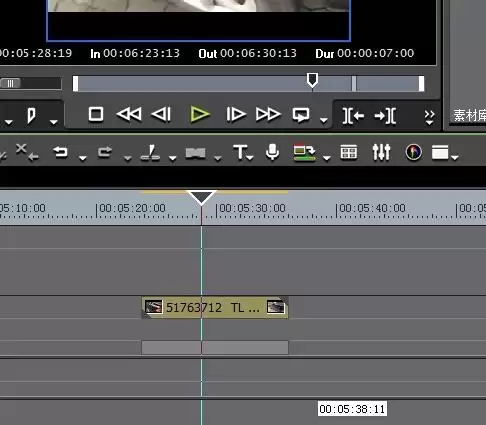The height and width of the screenshot is (425, 486).
Task: Start playback with green Play button
Action: point(199,114)
